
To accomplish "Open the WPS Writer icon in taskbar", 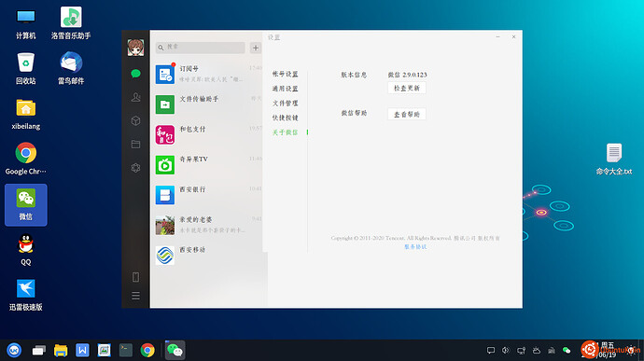I will coord(82,351).
